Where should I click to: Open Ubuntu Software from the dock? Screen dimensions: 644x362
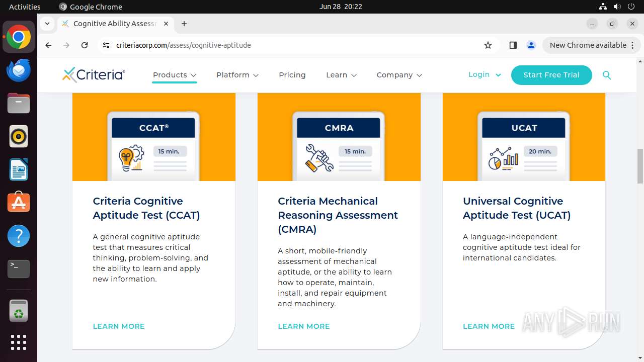point(19,203)
